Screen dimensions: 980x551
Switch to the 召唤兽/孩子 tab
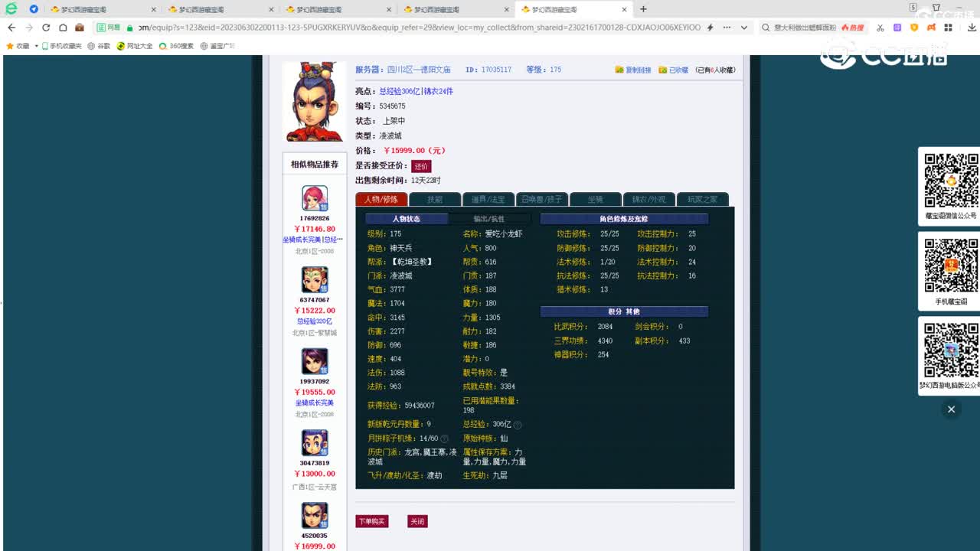[544, 199]
